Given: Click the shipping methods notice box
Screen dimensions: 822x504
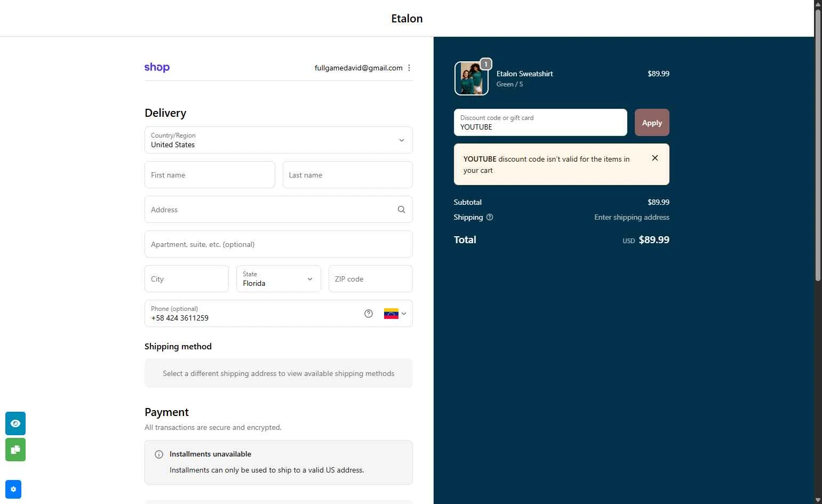Looking at the screenshot, I should [278, 373].
